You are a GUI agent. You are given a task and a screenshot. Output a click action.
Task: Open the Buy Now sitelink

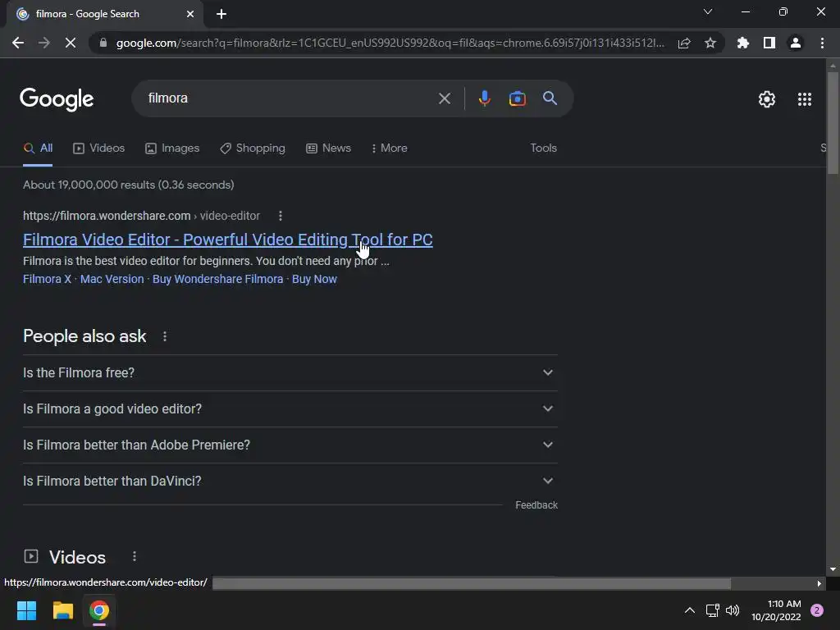[314, 279]
